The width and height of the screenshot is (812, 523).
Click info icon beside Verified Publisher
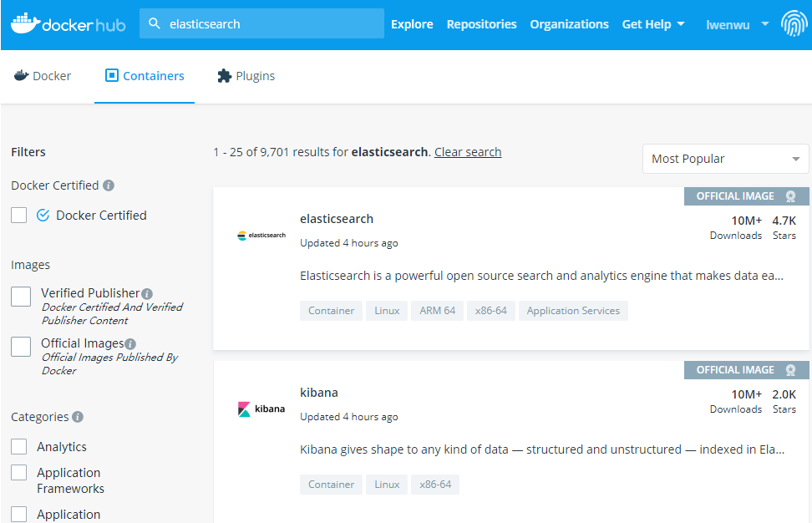pyautogui.click(x=147, y=294)
